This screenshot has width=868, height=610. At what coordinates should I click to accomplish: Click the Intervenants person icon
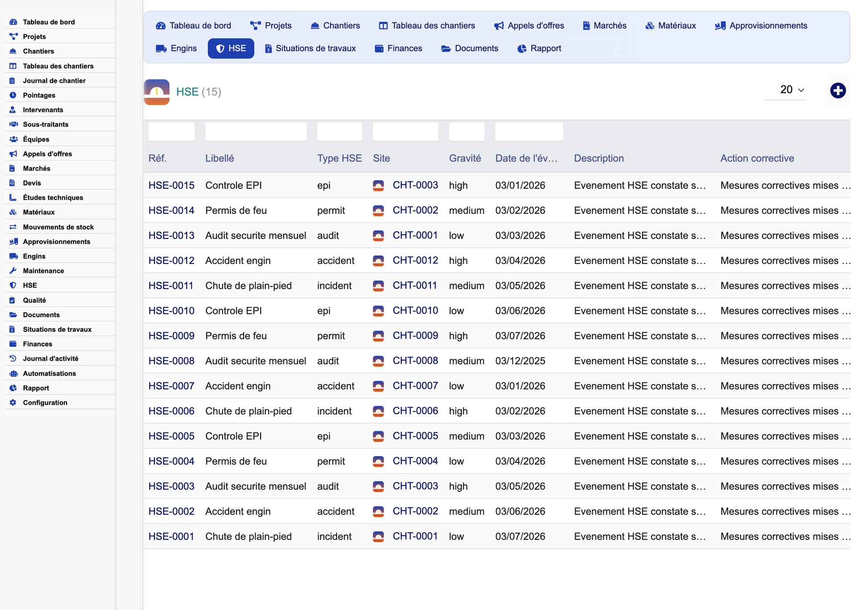(13, 110)
